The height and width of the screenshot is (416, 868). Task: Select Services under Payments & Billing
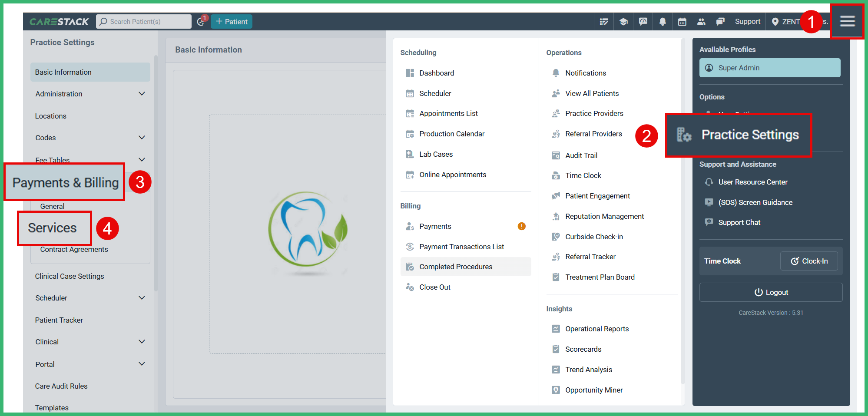tap(52, 228)
